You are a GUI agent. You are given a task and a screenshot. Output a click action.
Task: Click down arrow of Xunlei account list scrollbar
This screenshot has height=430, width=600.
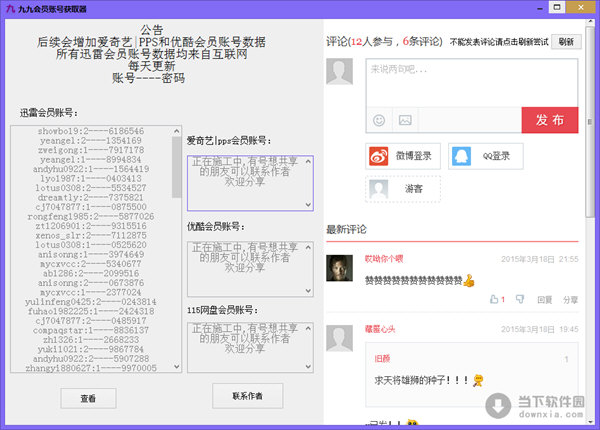click(176, 366)
